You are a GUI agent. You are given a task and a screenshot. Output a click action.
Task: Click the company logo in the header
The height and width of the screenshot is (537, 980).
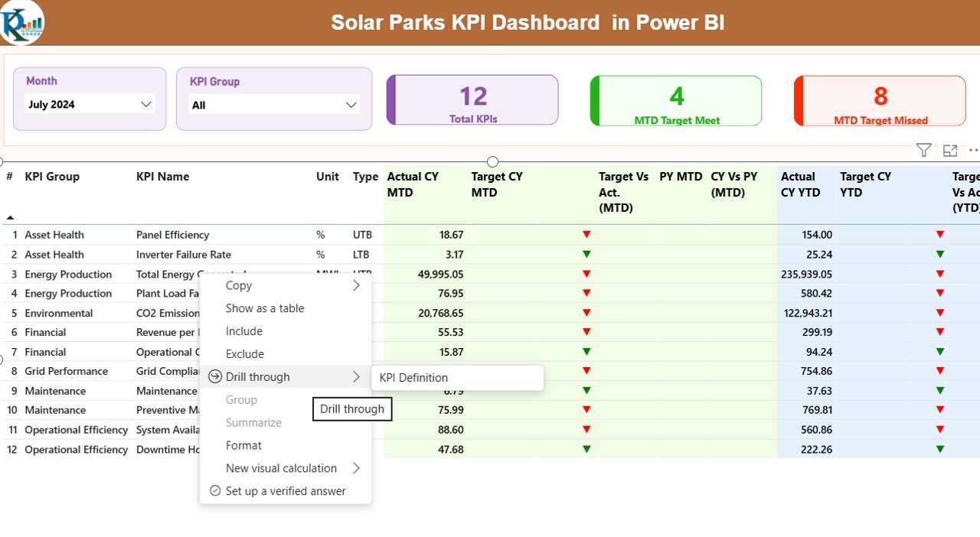coord(22,23)
